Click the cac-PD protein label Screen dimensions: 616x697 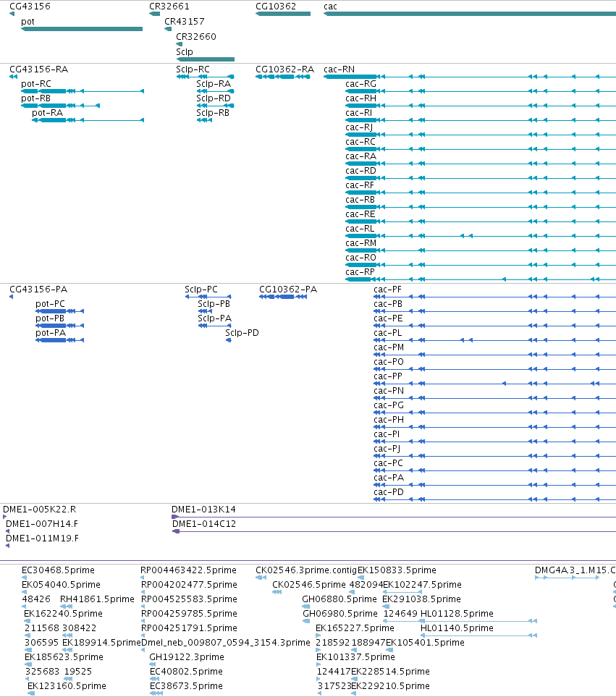tap(389, 492)
